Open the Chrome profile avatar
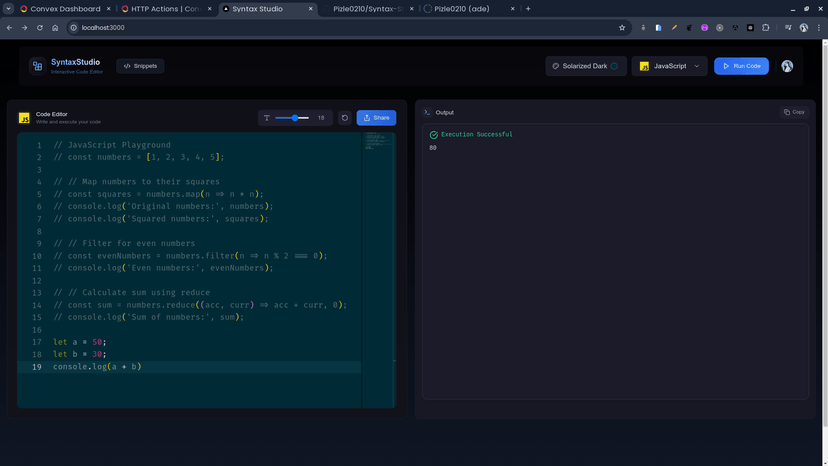 click(x=804, y=27)
